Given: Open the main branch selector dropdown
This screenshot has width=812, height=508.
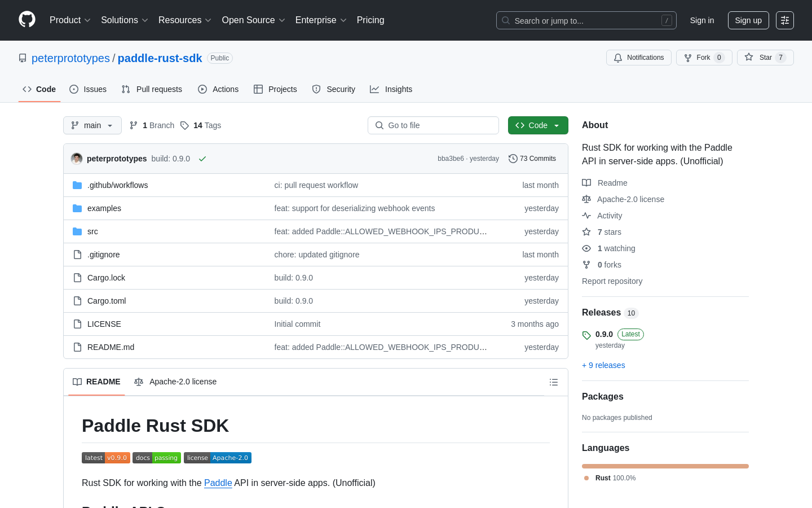Looking at the screenshot, I should (92, 125).
